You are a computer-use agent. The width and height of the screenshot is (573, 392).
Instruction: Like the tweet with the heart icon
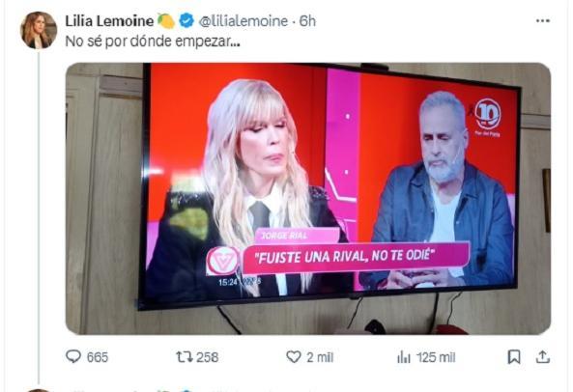(x=294, y=356)
